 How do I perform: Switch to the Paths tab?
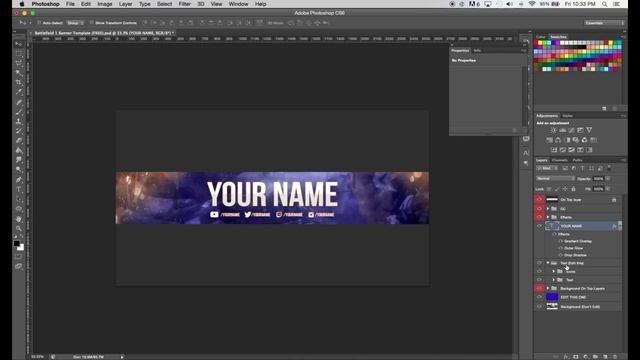(577, 160)
